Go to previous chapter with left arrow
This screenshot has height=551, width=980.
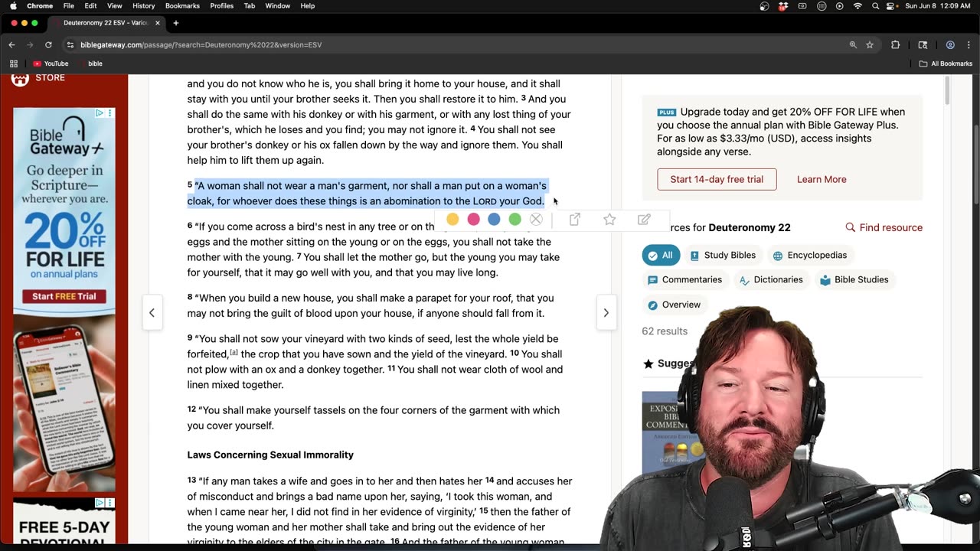point(152,312)
